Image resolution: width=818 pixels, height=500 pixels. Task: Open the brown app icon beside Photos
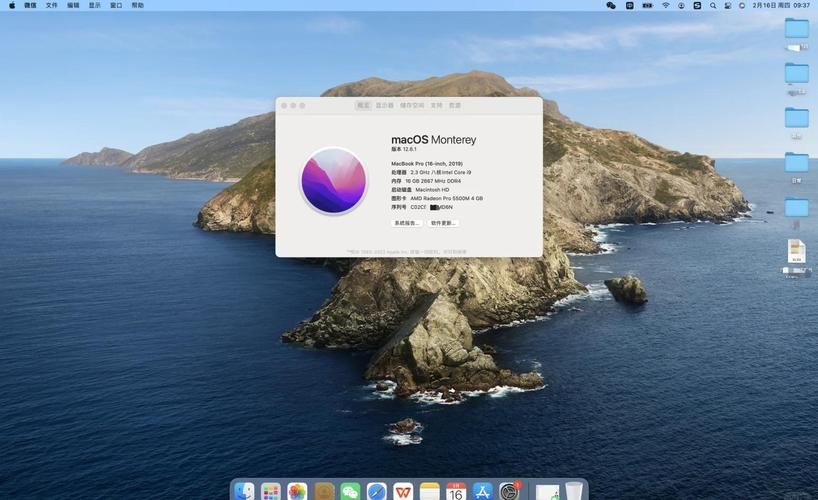323,491
